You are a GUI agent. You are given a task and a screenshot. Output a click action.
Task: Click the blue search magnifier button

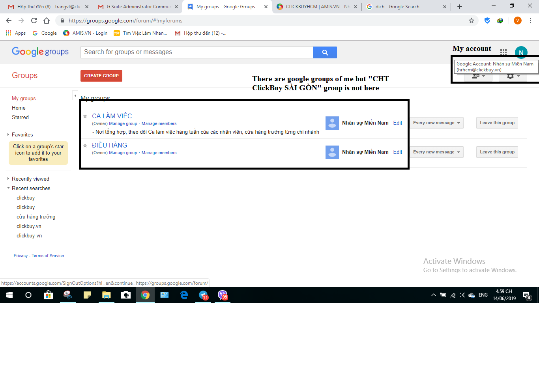coord(325,52)
